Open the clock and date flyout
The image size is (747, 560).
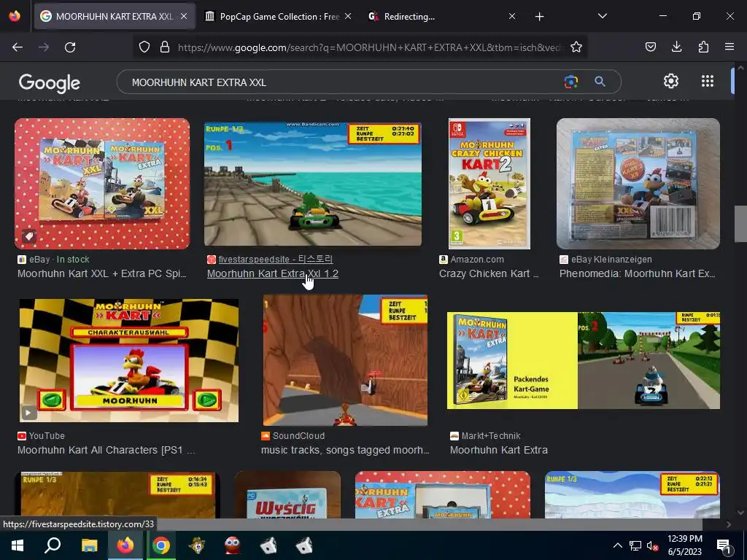coord(684,545)
